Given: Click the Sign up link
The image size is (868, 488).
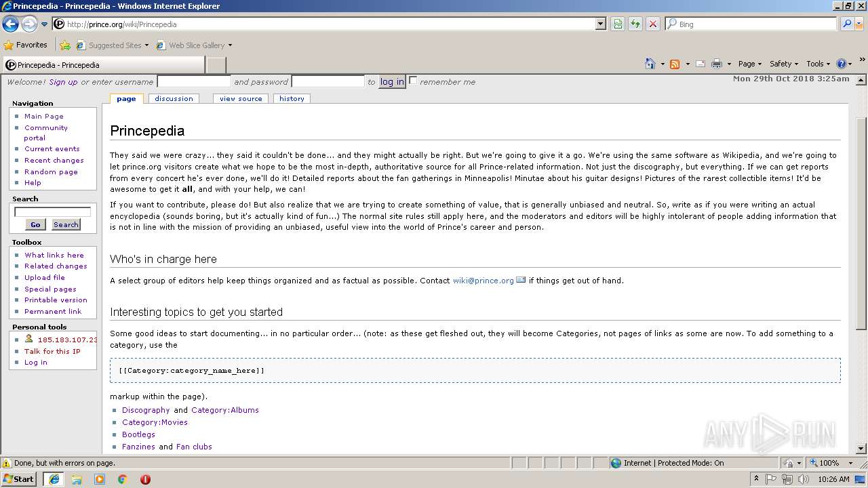Looking at the screenshot, I should [63, 82].
